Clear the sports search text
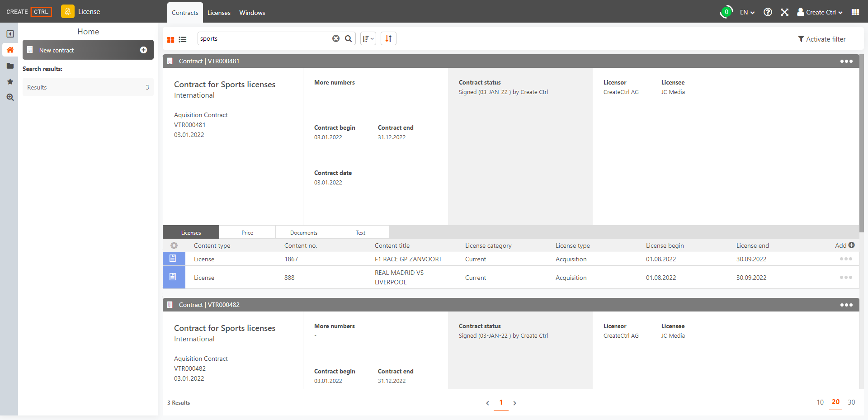Screen dimensions: 868x420 (336, 38)
